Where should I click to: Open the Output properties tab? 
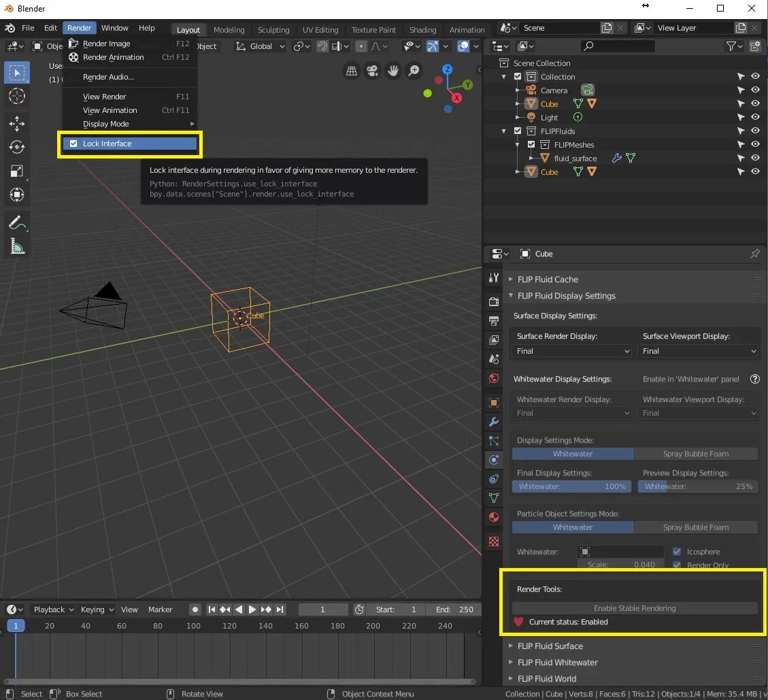tap(494, 321)
